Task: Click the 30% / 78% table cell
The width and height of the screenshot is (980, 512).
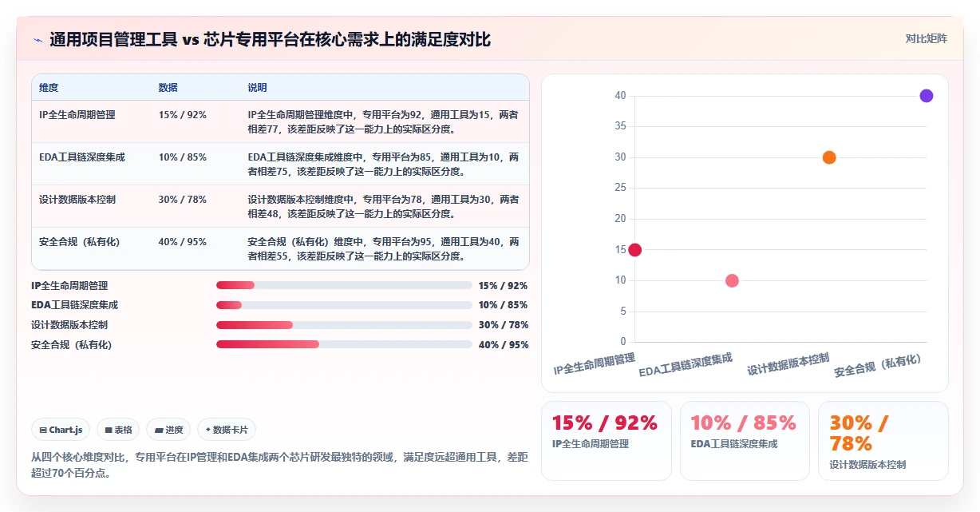Action: 183,200
